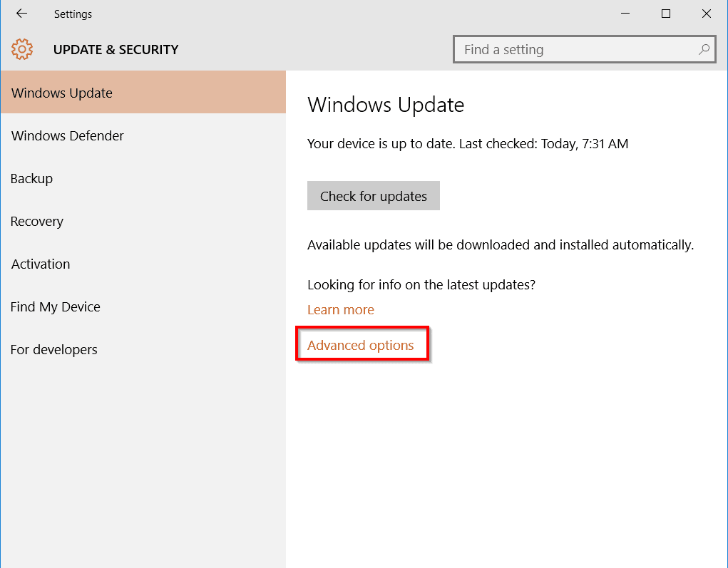Click the Settings title in title bar
This screenshot has width=728, height=568.
tap(73, 14)
